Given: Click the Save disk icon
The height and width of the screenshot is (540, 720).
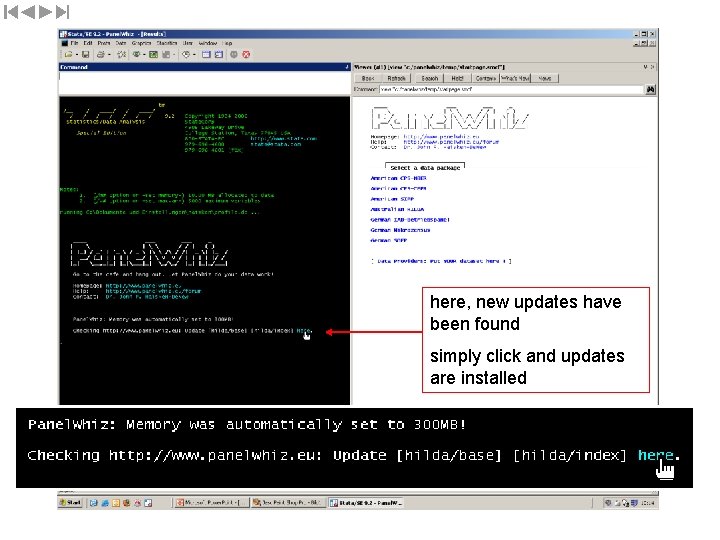Looking at the screenshot, I should (x=85, y=55).
